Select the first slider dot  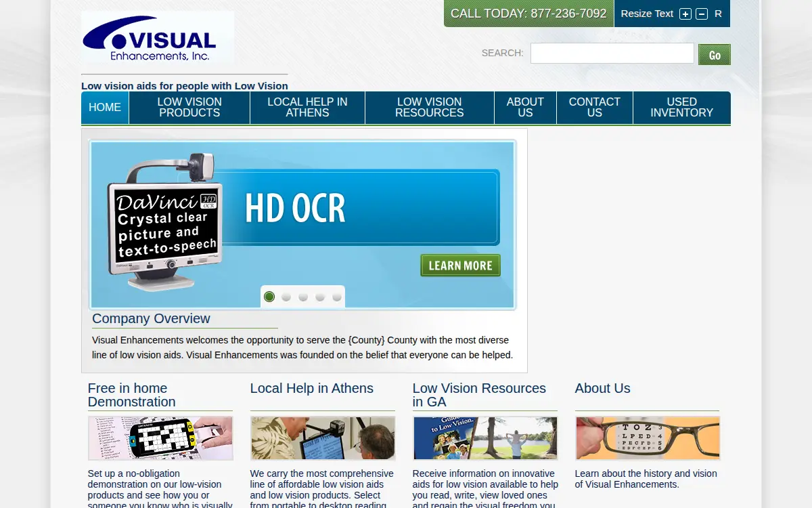click(x=269, y=297)
